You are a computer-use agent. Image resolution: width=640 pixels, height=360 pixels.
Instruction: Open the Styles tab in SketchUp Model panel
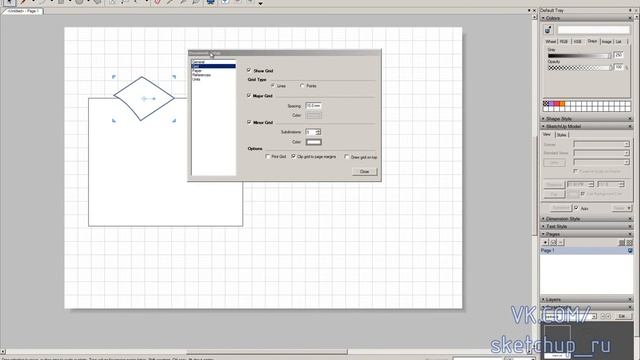tap(561, 135)
